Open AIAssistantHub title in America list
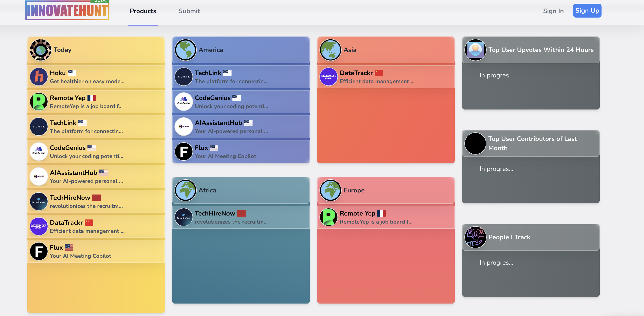 coord(219,123)
